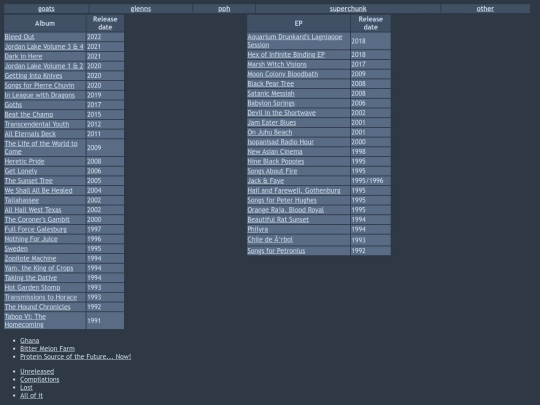The height and width of the screenshot is (405, 540).
Task: Select Moon Colony Bloodbath EP
Action: (x=283, y=74)
